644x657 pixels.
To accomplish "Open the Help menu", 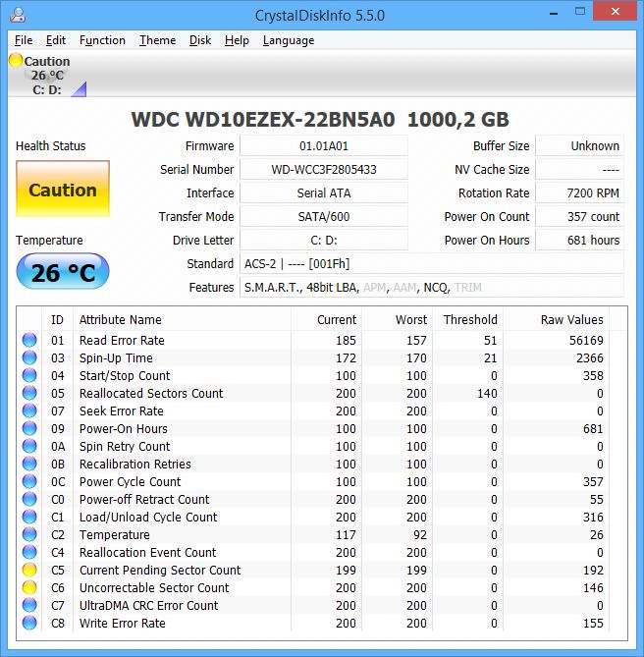I will [x=237, y=40].
